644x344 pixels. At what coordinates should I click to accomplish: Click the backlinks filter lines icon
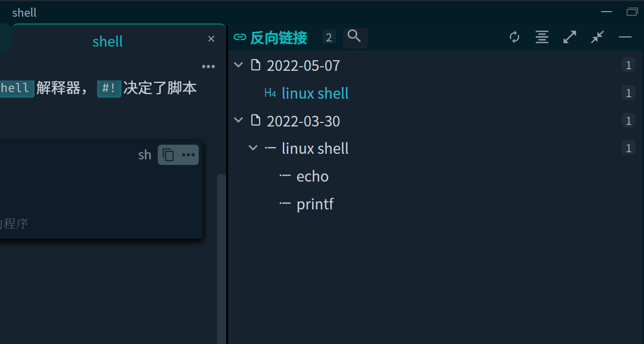(542, 37)
